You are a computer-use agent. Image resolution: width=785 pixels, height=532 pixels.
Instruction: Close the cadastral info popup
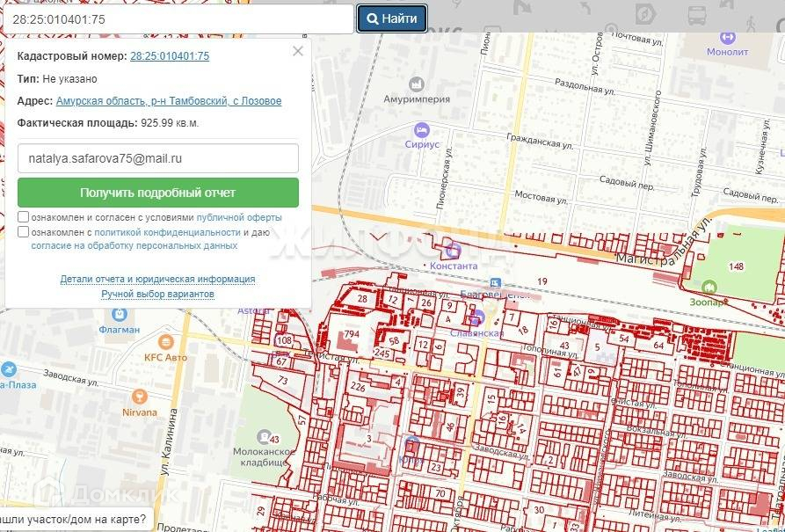pyautogui.click(x=298, y=51)
